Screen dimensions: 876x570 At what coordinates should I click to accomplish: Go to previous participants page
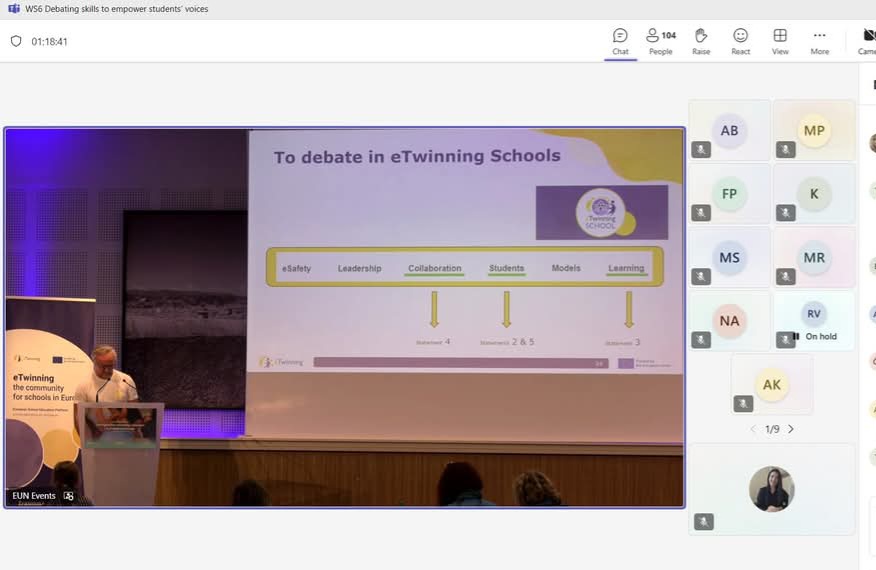pyautogui.click(x=754, y=429)
